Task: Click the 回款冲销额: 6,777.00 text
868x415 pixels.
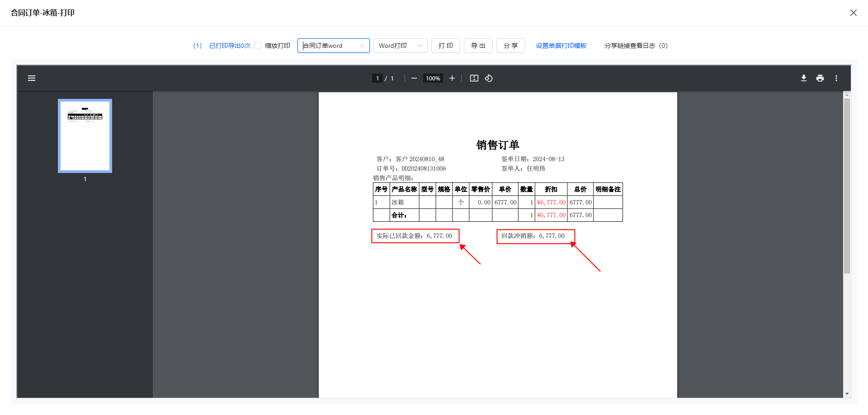Action: pos(533,236)
